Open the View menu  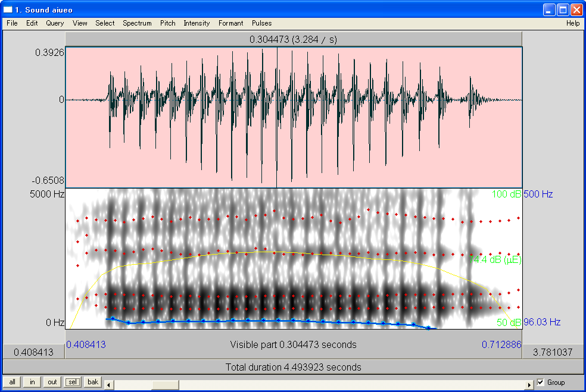point(80,23)
